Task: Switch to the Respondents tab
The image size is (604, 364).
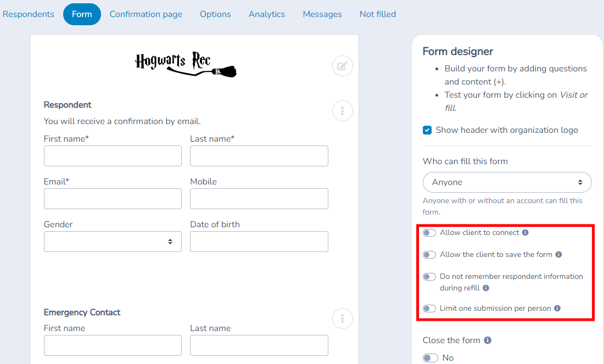Action: tap(28, 14)
